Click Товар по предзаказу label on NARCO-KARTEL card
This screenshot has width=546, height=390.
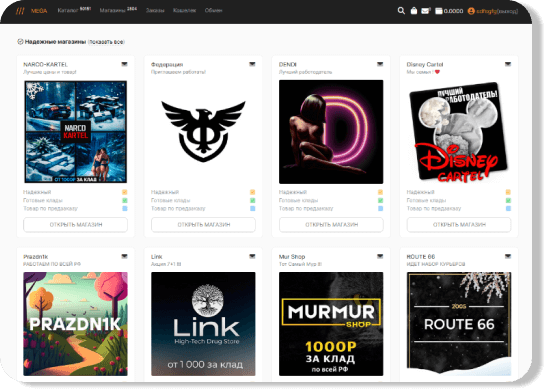50,209
